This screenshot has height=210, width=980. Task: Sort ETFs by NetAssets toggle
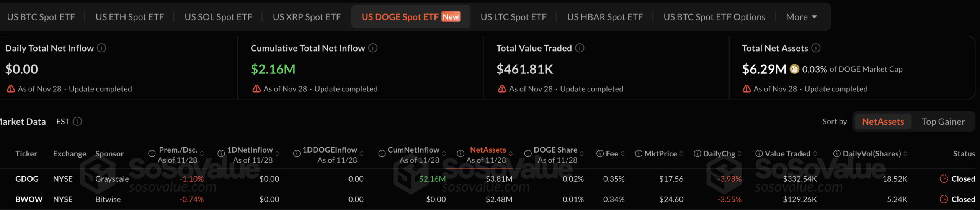[x=883, y=122]
